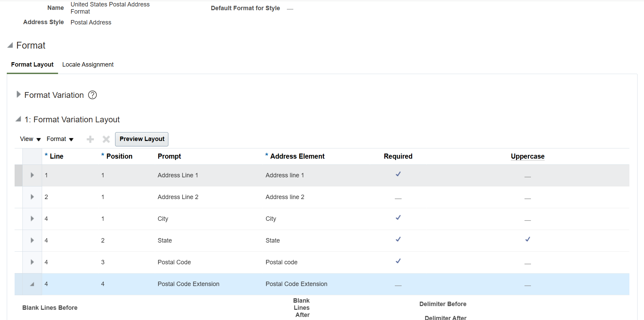Enable uppercase for the Postal Code element
The height and width of the screenshot is (320, 644).
(x=527, y=262)
